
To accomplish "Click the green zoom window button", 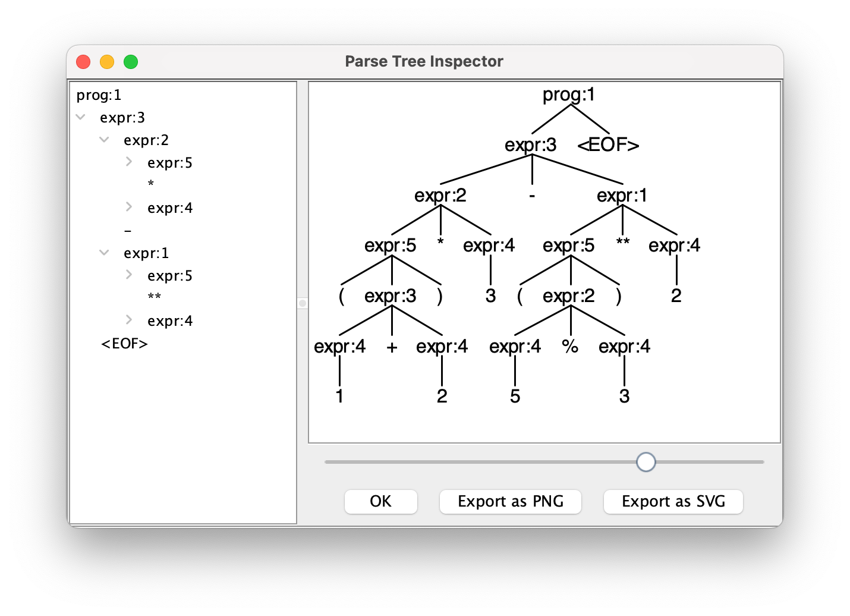I will 131,62.
